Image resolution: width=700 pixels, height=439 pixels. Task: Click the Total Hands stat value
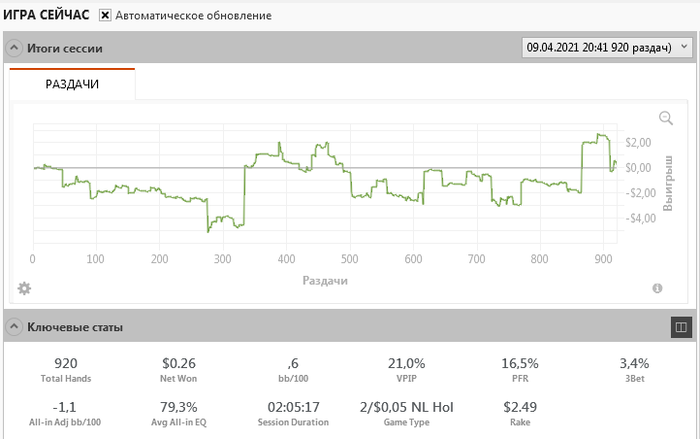tap(64, 363)
